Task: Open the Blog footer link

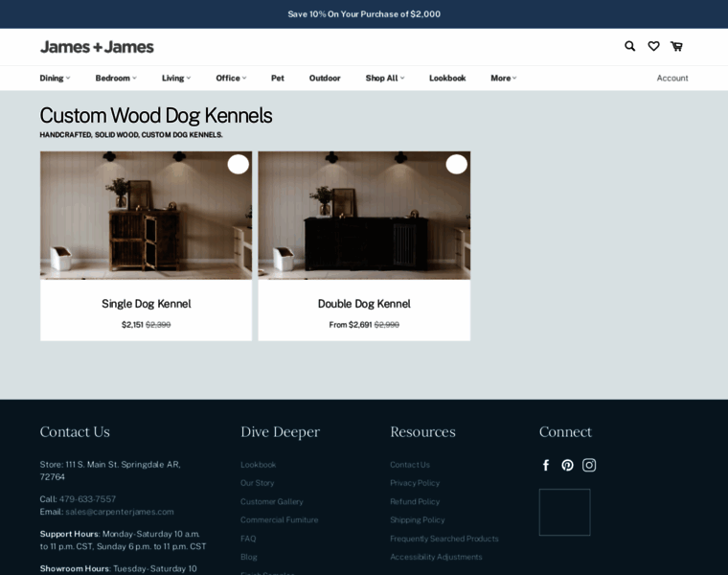Action: 249,557
